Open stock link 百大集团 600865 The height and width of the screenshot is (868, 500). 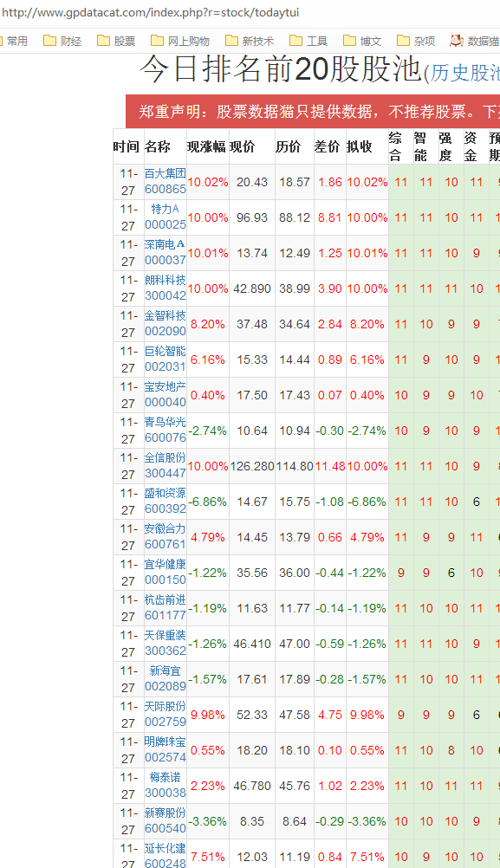165,182
